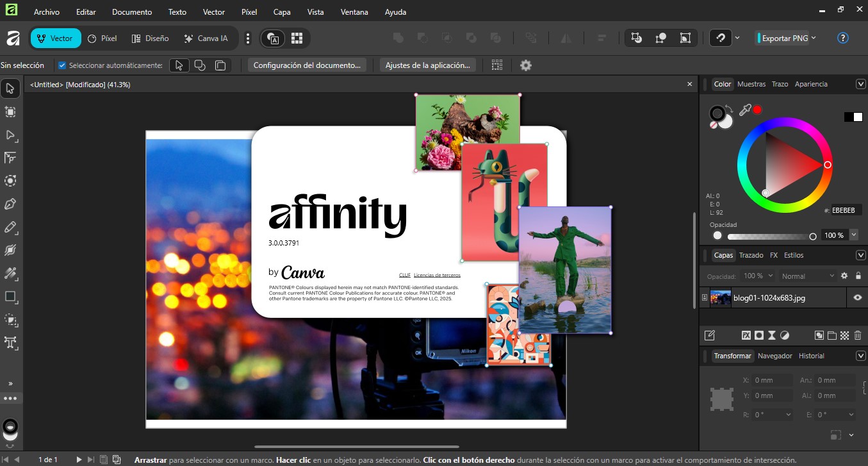Select the Node tool
Screen dimensions: 868x466
[x=10, y=135]
